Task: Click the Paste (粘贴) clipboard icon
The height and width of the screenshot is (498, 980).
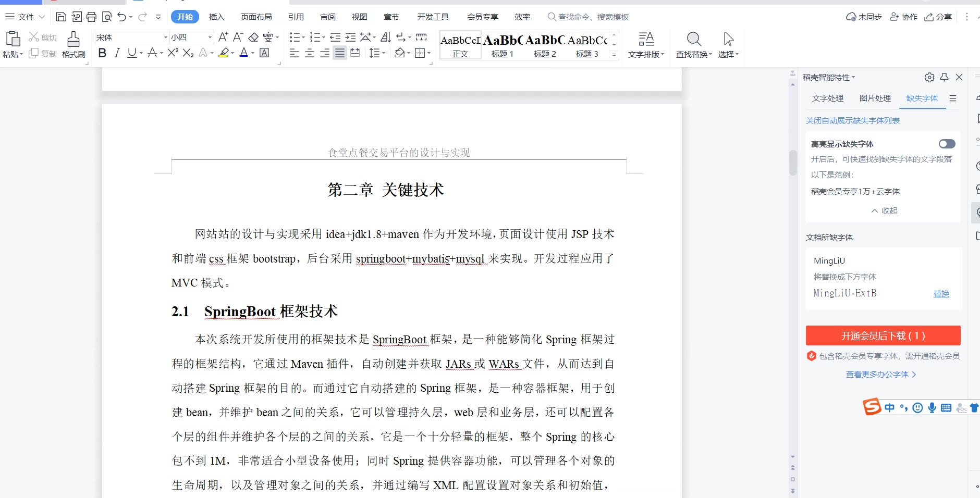Action: [13, 39]
